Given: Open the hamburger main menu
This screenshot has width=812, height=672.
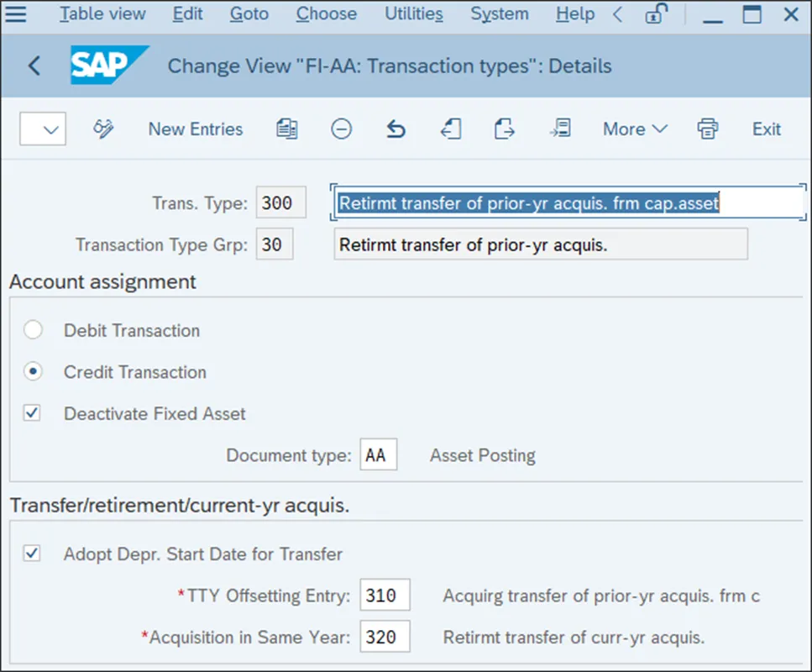Looking at the screenshot, I should [16, 14].
